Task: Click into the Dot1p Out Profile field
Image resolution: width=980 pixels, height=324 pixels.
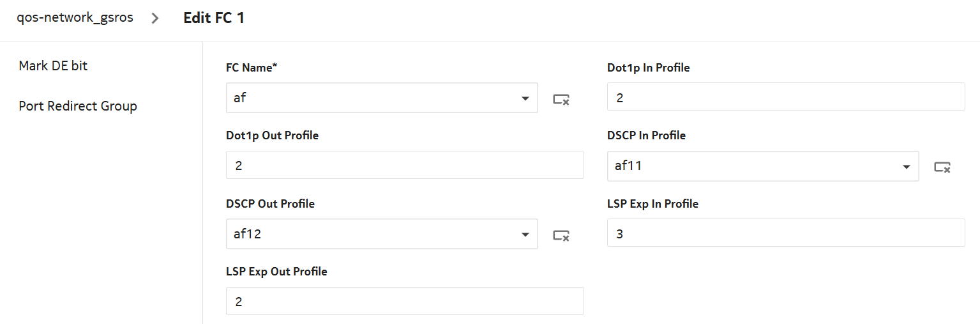Action: point(405,165)
